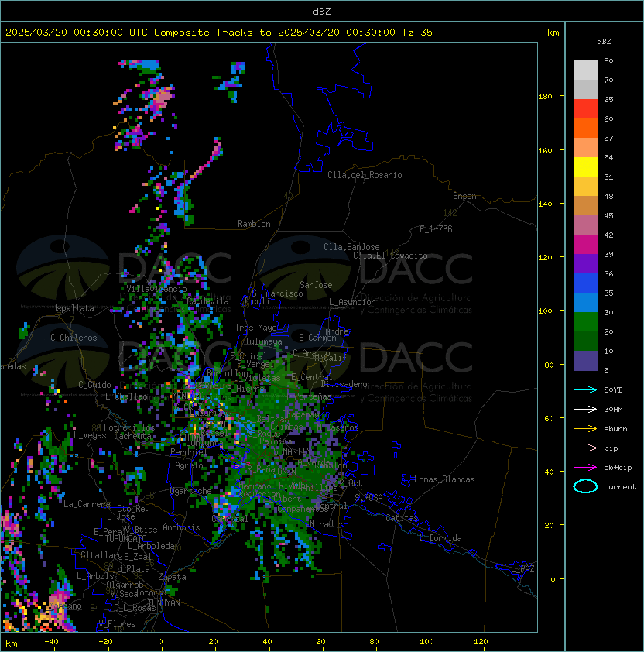The width and height of the screenshot is (644, 652).
Task: Pick the magenta swatch between 42 and 39
Action: click(585, 244)
